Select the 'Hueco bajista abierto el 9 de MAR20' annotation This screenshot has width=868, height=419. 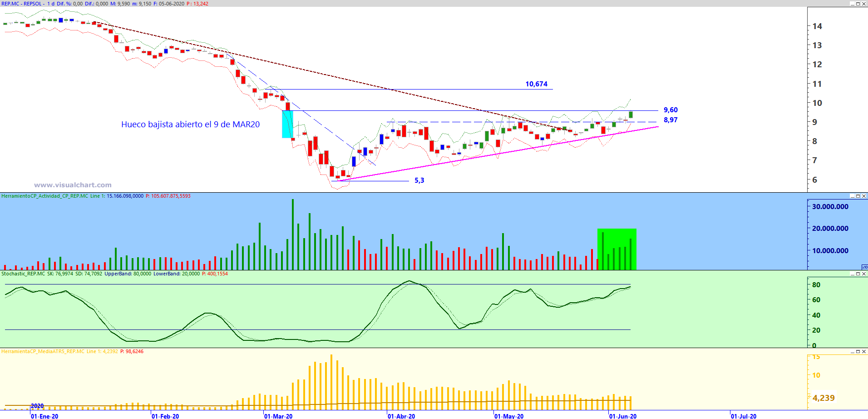pyautogui.click(x=191, y=125)
